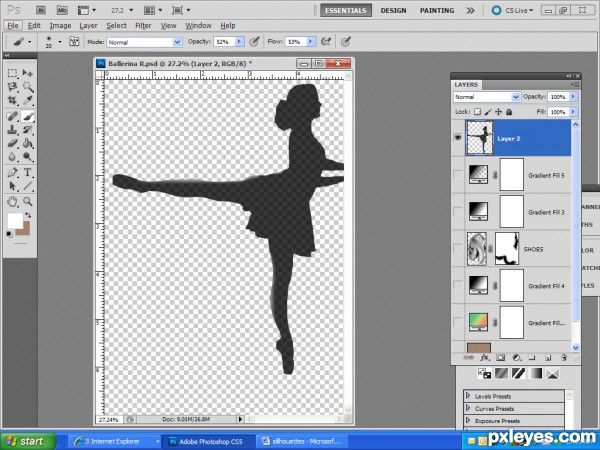Toggle lock transparent pixels

click(x=477, y=112)
